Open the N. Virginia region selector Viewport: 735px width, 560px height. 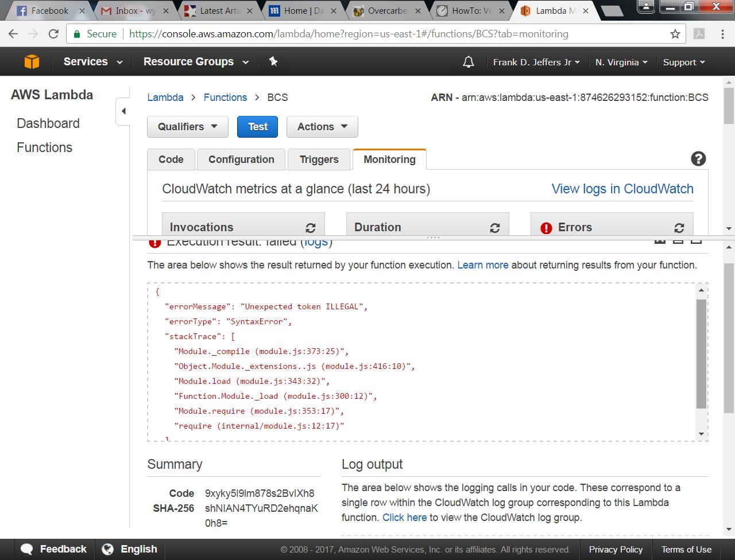621,62
